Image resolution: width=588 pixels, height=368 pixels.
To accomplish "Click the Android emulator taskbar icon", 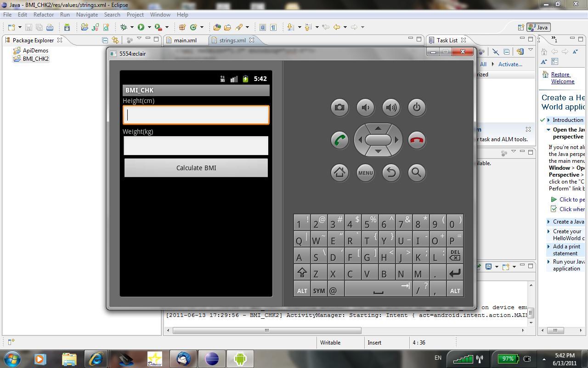I will [240, 358].
